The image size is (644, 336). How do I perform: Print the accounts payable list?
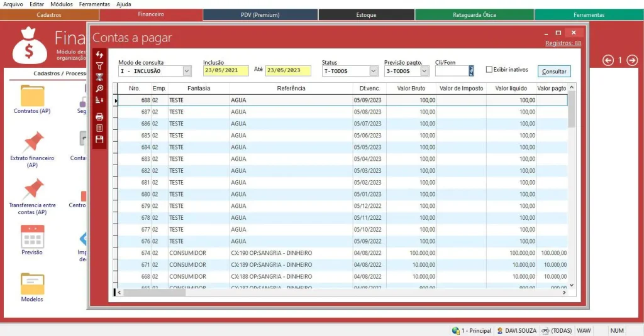[x=99, y=117]
